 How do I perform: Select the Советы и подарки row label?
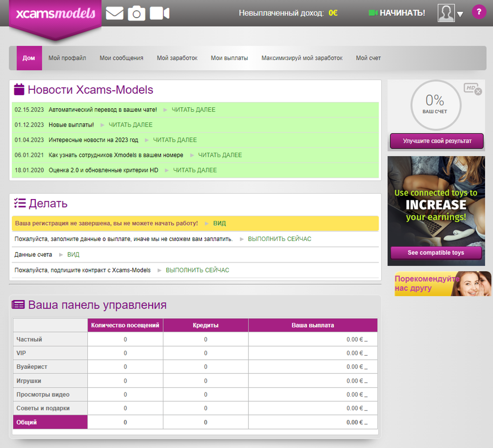(43, 408)
